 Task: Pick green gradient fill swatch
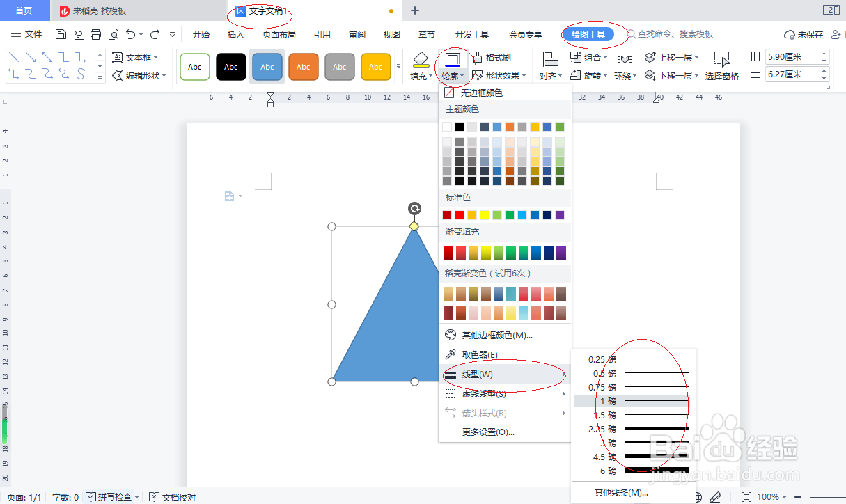510,253
